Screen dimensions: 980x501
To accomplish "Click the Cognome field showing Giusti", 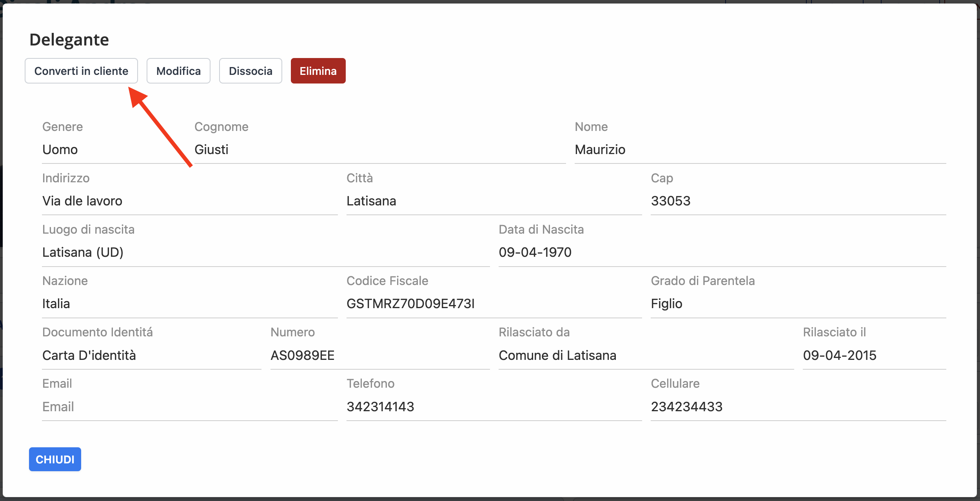I will 379,150.
